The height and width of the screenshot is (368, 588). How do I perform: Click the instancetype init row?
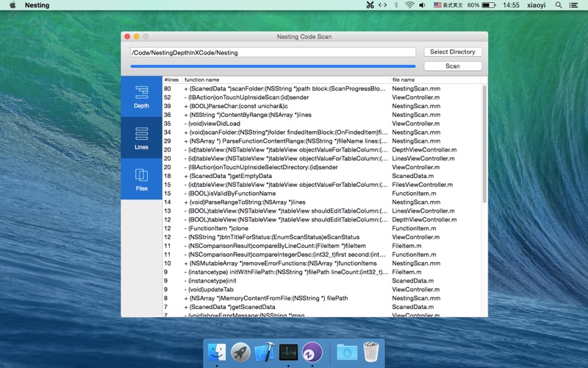coord(322,280)
